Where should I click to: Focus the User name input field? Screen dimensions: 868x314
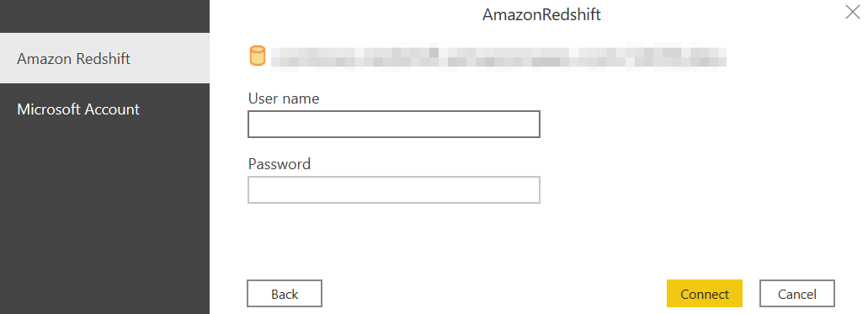394,124
